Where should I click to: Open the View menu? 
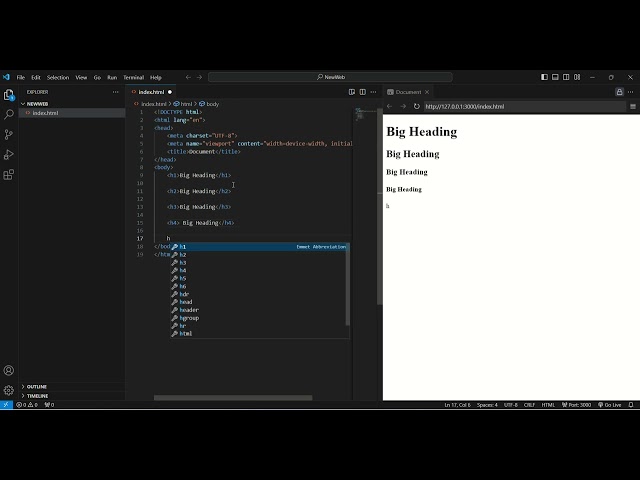point(81,77)
